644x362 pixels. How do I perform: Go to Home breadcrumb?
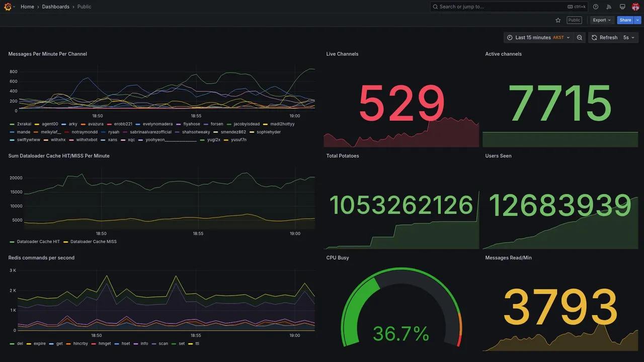pos(27,7)
